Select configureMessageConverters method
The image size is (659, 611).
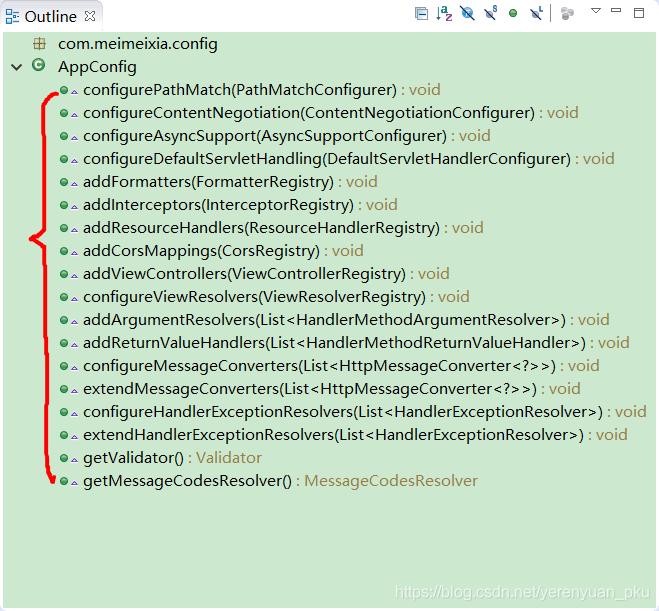pyautogui.click(x=341, y=366)
